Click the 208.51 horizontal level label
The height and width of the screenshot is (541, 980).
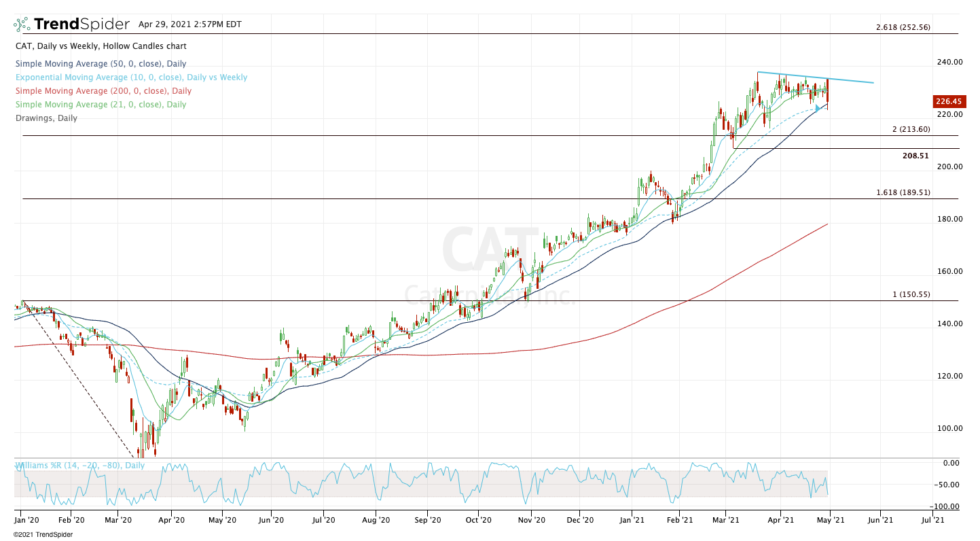915,156
